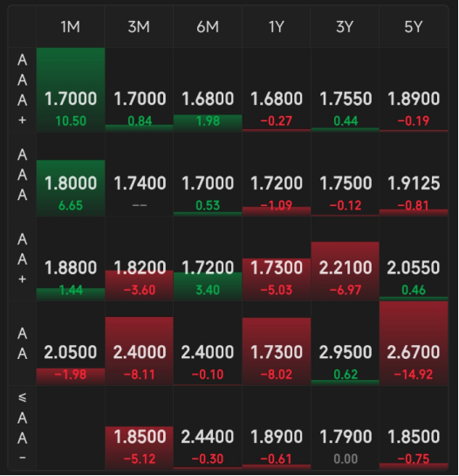This screenshot has height=476, width=459.
Task: Click the 3Y column header
Action: coord(345,27)
